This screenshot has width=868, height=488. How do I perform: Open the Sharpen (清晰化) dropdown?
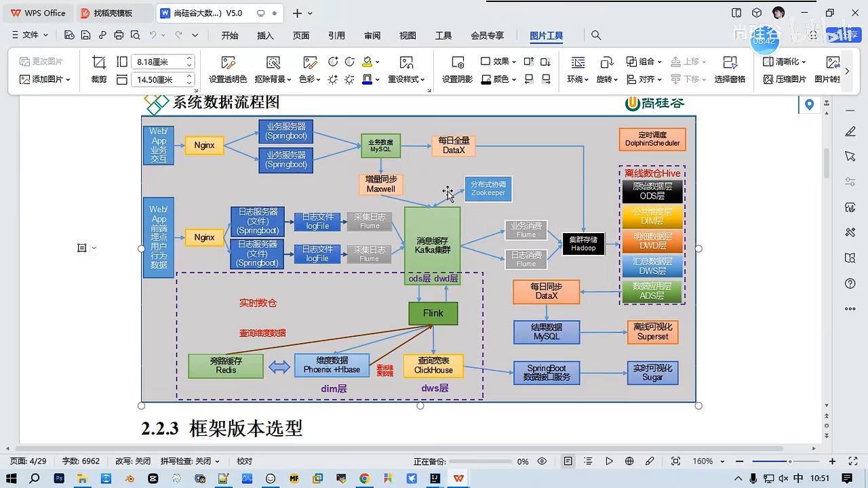(785, 62)
